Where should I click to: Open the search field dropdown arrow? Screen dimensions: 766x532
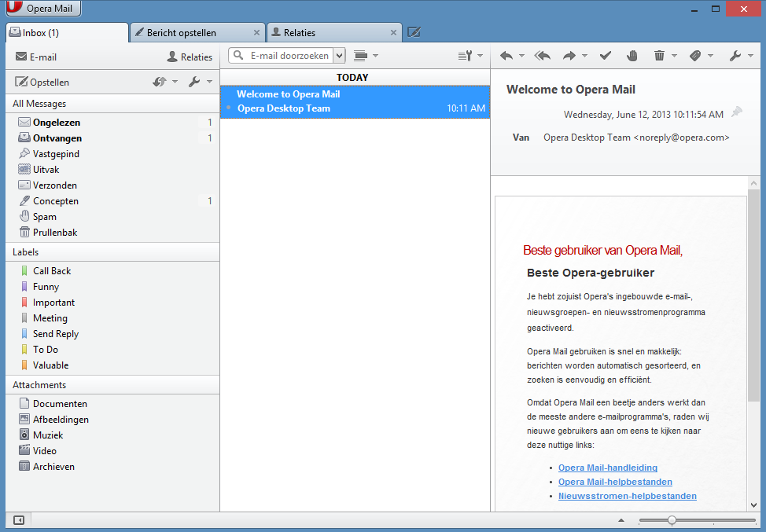tap(339, 56)
